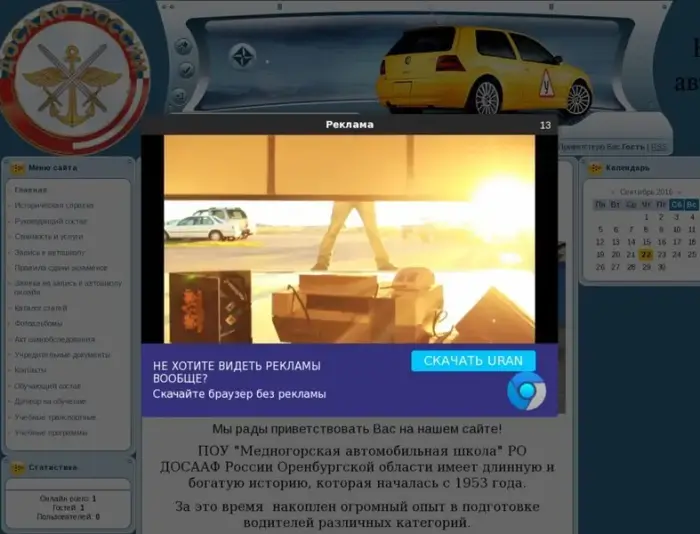Click the ad video frame
The width and height of the screenshot is (700, 534).
coord(350,239)
